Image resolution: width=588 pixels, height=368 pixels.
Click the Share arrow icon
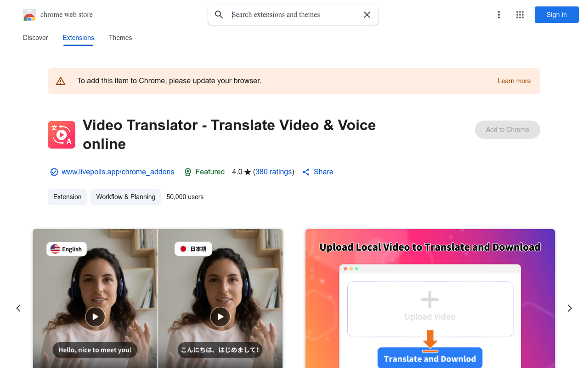pyautogui.click(x=306, y=172)
